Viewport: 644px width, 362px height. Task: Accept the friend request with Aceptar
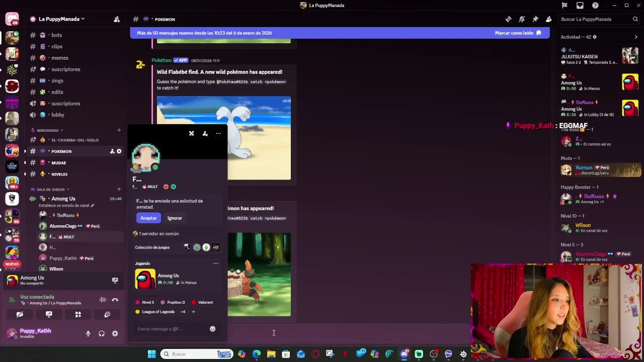(x=148, y=218)
